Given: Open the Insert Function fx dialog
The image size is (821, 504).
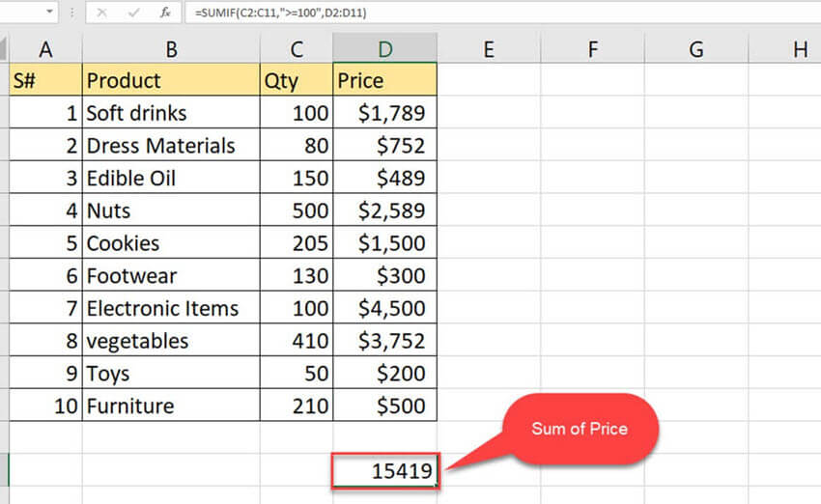Looking at the screenshot, I should click(165, 13).
